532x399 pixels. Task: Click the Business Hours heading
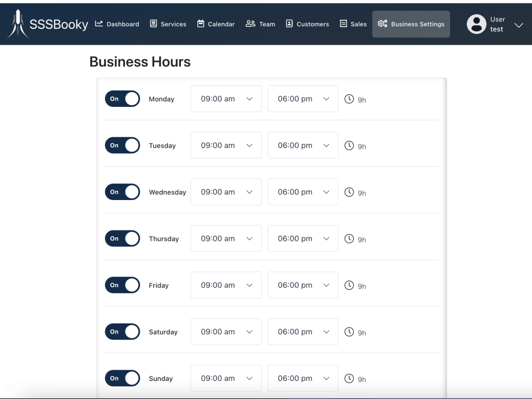[139, 62]
